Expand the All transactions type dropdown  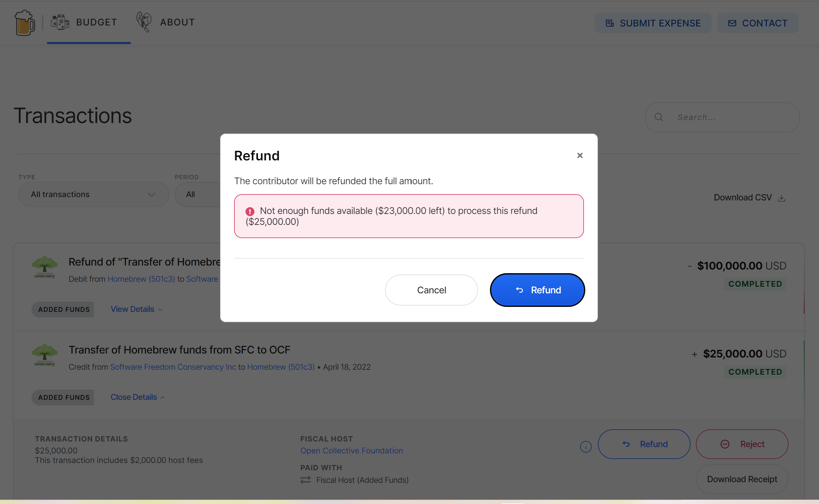tap(93, 194)
